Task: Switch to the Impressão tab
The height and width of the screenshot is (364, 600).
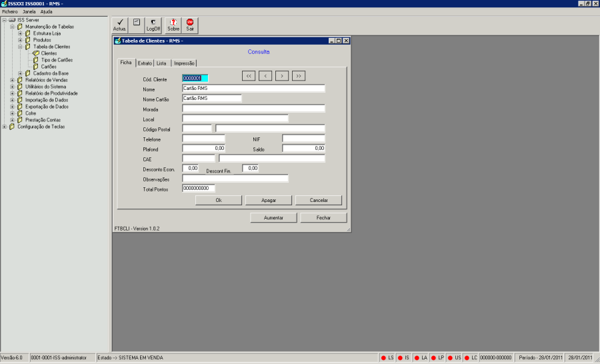Action: (184, 63)
